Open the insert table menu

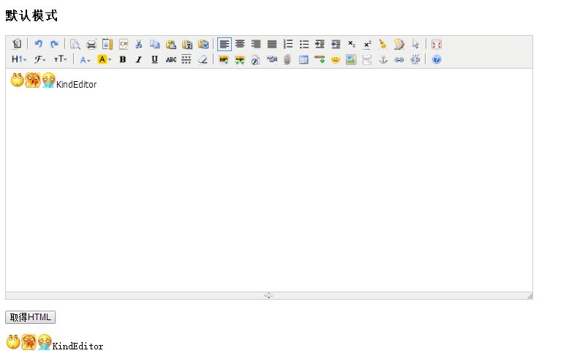[304, 59]
